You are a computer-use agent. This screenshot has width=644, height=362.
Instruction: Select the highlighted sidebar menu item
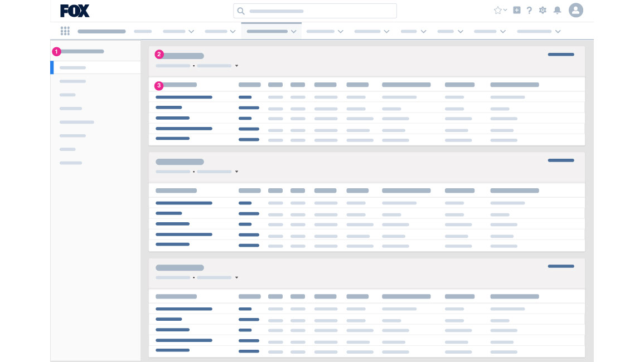[73, 67]
